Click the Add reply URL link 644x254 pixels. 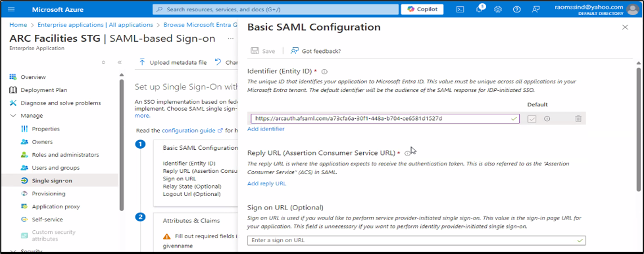[x=267, y=184]
